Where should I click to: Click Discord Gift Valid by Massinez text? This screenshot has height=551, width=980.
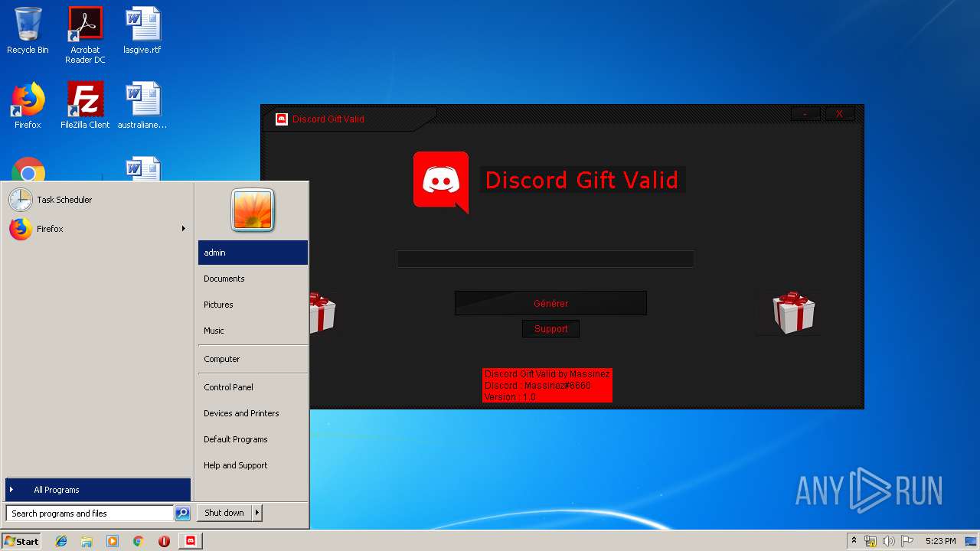point(547,374)
